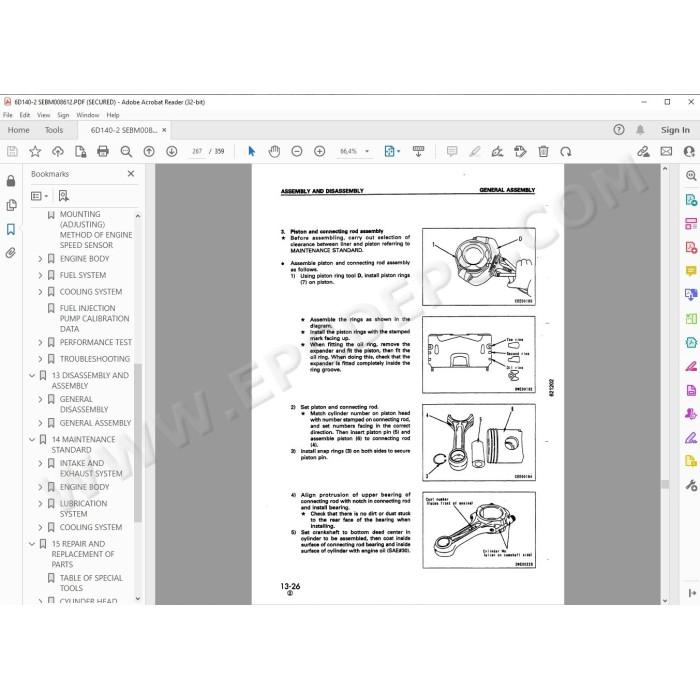
Task: Select the Highlight text pen
Action: 475,152
